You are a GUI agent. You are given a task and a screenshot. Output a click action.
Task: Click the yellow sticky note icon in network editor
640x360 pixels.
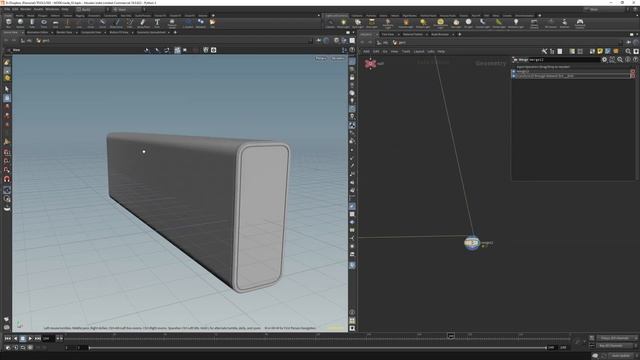(600, 51)
